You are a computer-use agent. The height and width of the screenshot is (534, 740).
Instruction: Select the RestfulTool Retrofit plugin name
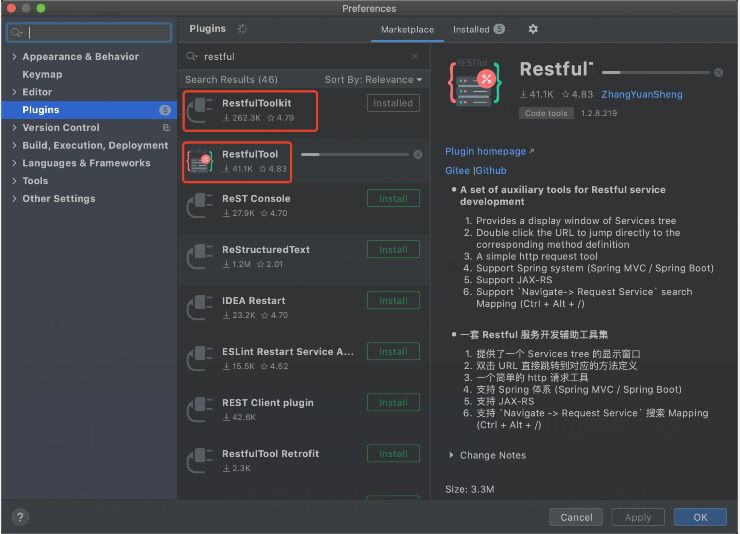(270, 453)
